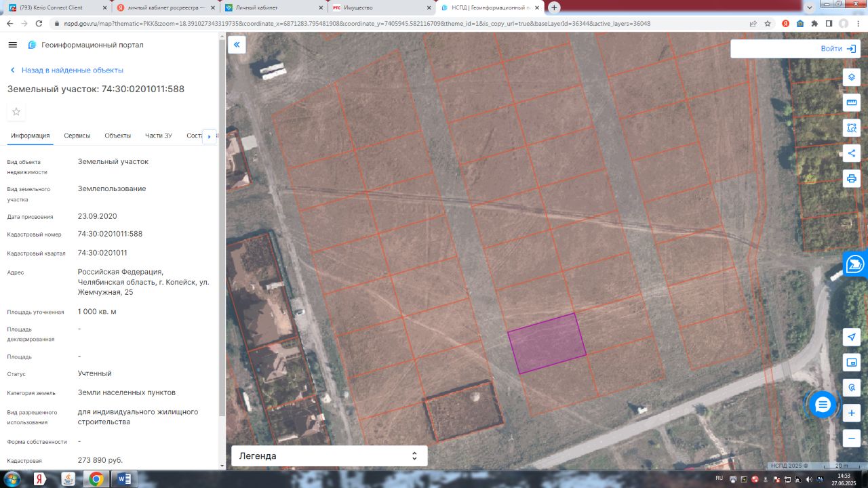The width and height of the screenshot is (868, 488).
Task: Center the map on my location arrow
Action: (852, 338)
